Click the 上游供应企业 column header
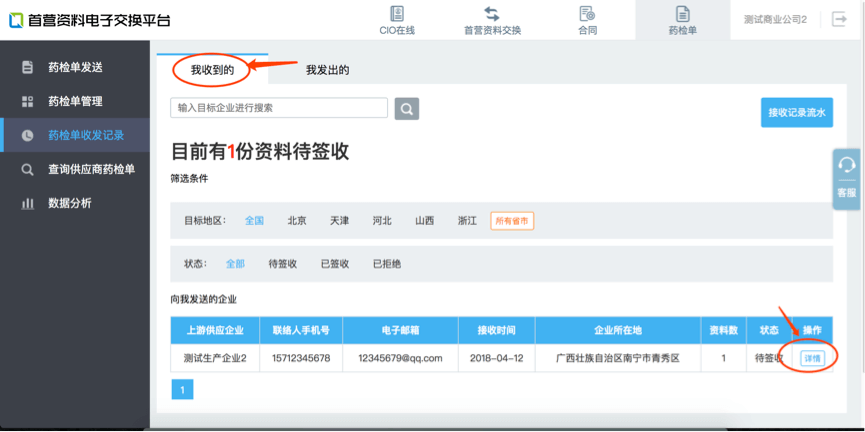This screenshot has width=865, height=432. (x=215, y=330)
